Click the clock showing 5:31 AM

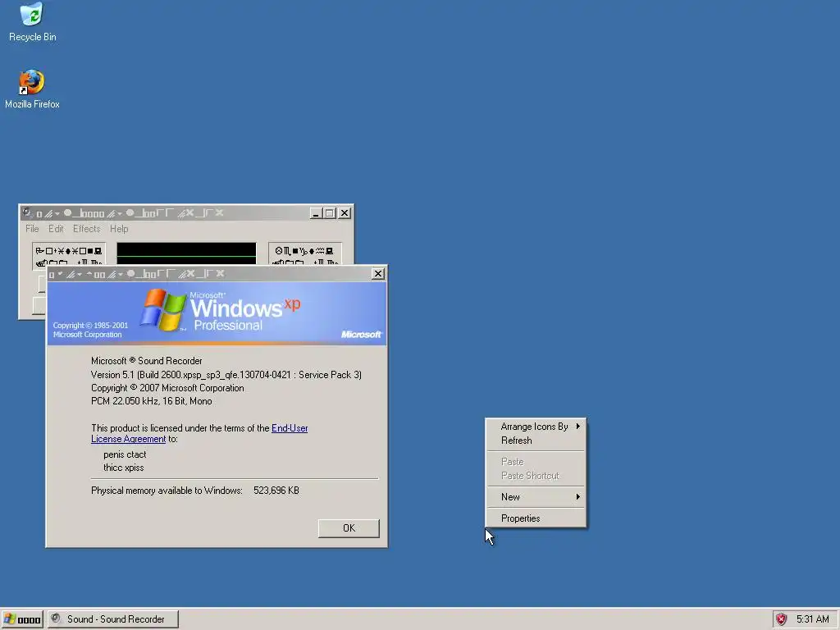[x=812, y=619]
